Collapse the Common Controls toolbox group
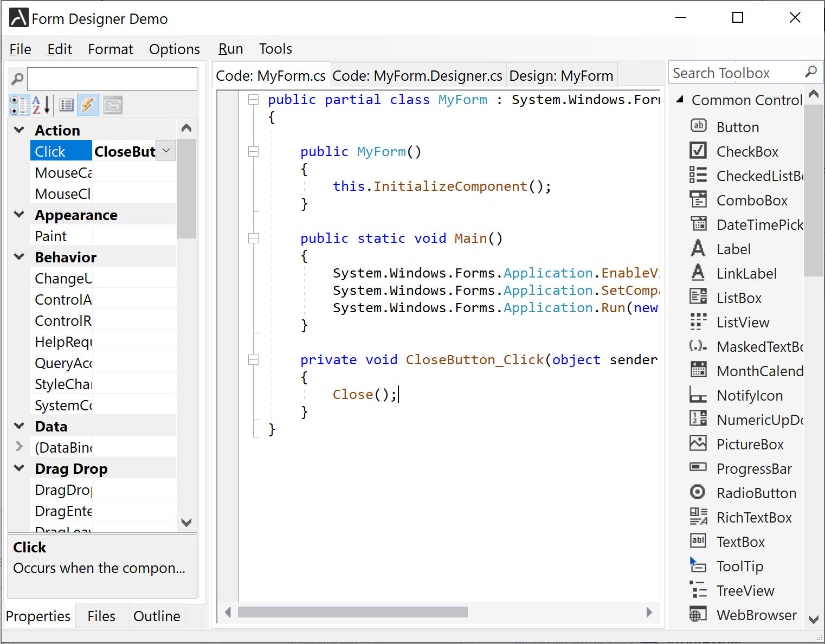Viewport: 825px width, 644px height. coord(680,100)
